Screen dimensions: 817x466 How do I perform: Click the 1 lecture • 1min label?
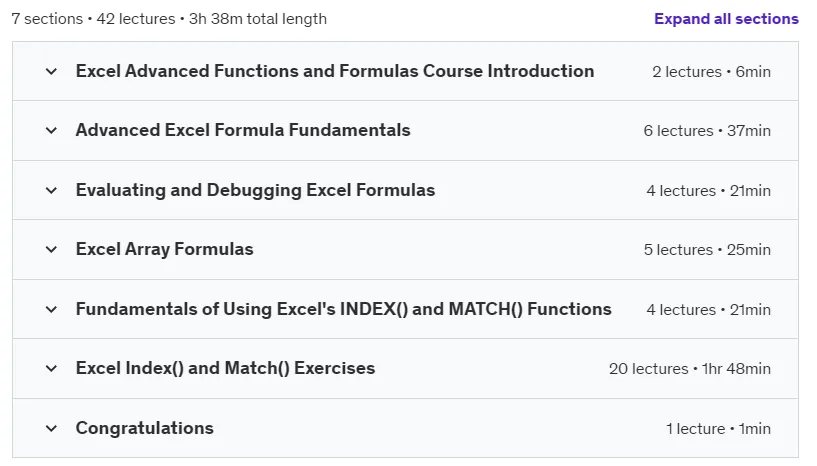pyautogui.click(x=719, y=429)
